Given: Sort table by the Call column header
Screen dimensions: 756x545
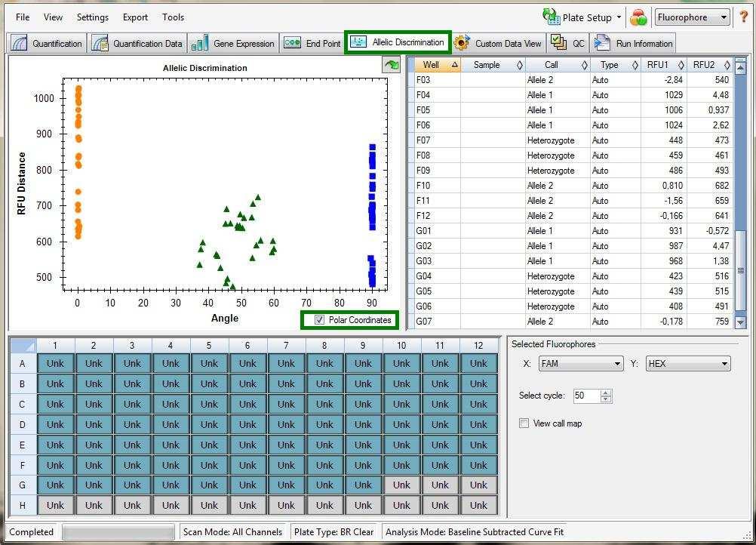Looking at the screenshot, I should pos(558,65).
